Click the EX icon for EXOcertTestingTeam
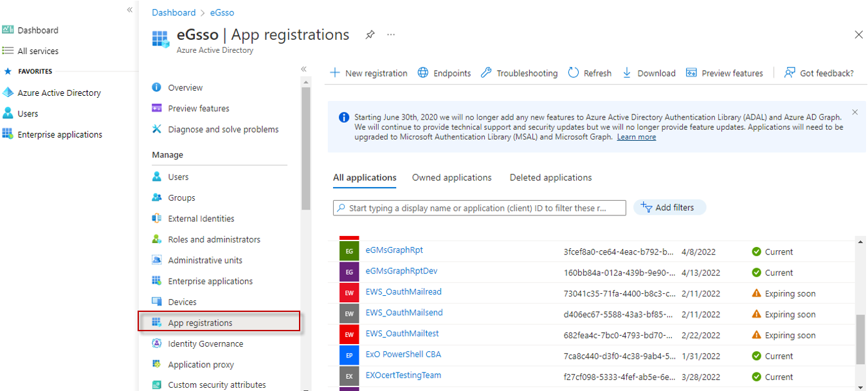The image size is (868, 391). pyautogui.click(x=348, y=377)
